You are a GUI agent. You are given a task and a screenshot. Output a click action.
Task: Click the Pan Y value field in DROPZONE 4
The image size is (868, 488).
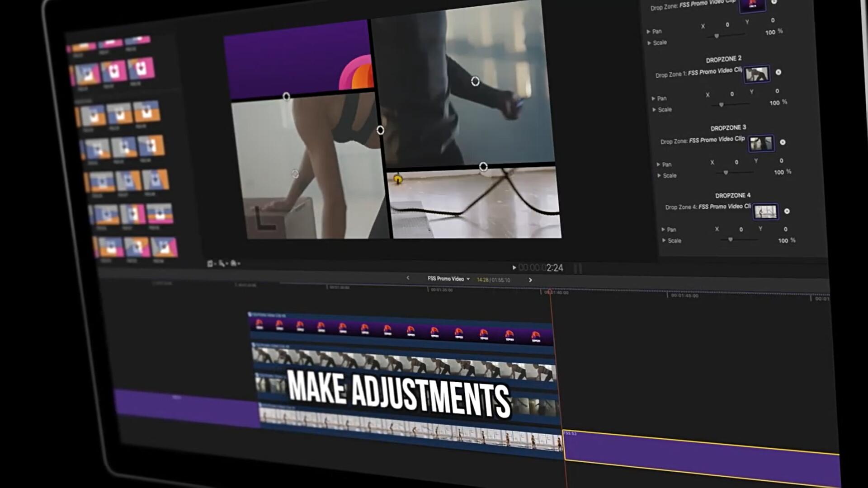coord(785,230)
